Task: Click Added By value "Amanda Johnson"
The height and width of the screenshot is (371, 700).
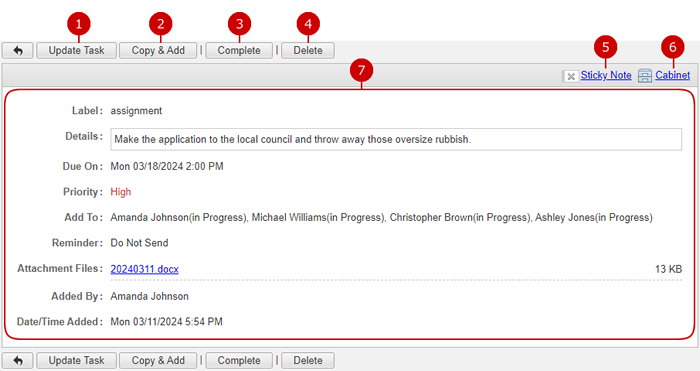Action: [x=150, y=296]
